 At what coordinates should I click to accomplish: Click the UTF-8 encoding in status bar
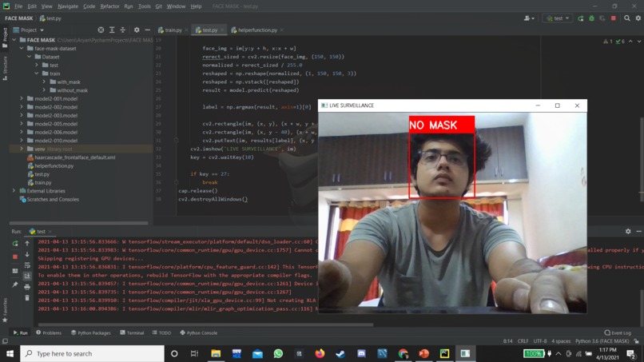539,341
